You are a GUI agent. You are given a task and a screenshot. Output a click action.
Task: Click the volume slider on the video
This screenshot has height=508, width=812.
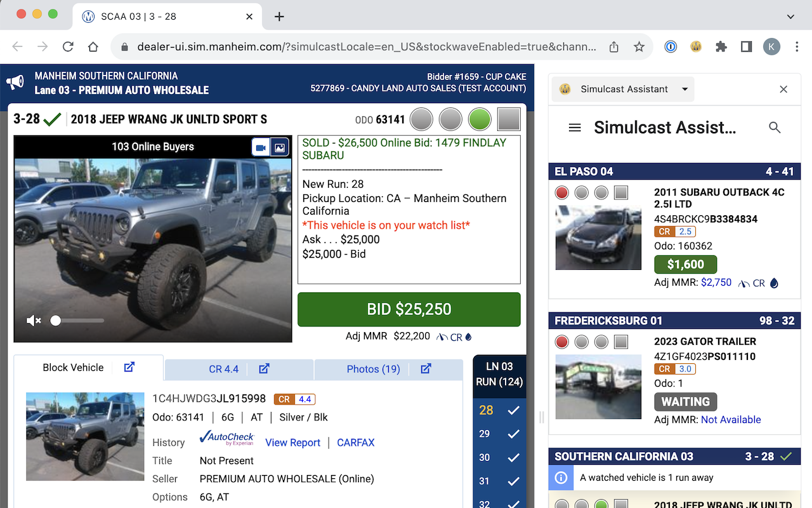pos(79,321)
